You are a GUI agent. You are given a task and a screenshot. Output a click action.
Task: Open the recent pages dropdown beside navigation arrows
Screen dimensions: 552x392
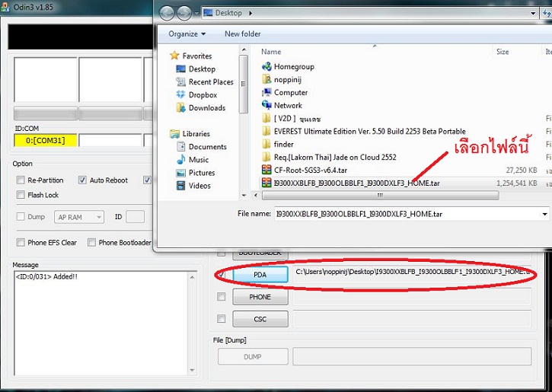pos(195,14)
